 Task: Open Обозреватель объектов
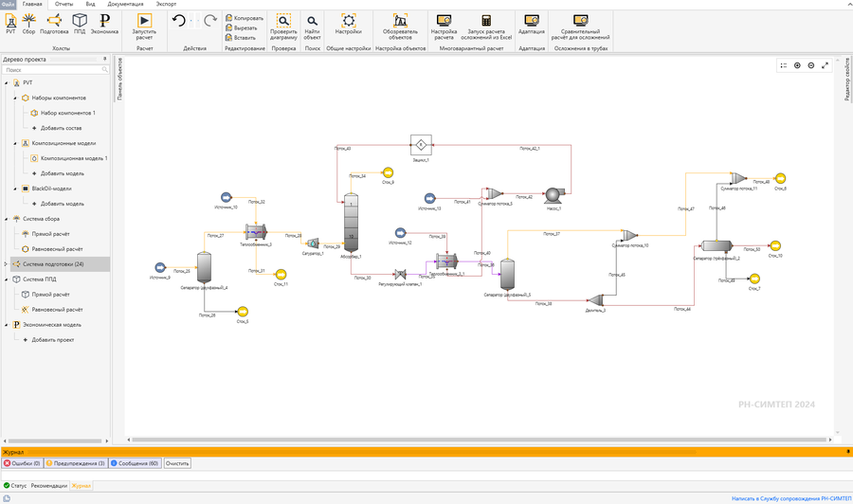click(400, 27)
